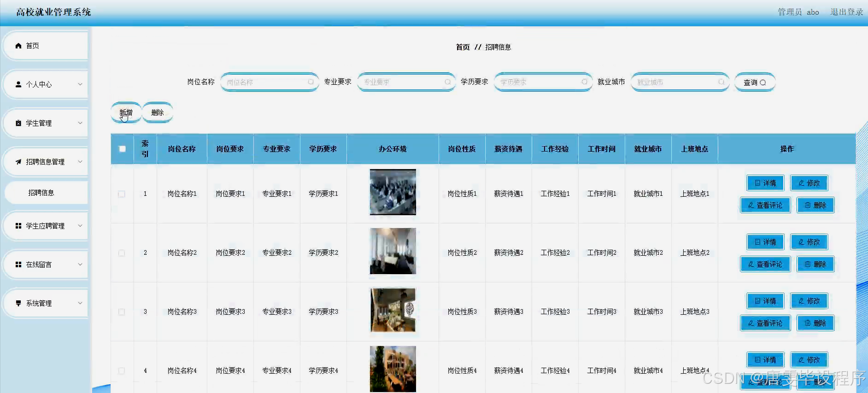Collapse 招聘信息管理 menu chevron
The image size is (868, 393).
point(80,162)
